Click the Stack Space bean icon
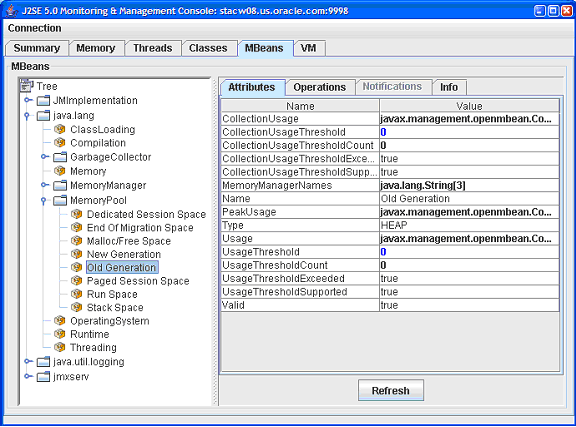Screen dimensions: 576x427 coord(76,307)
